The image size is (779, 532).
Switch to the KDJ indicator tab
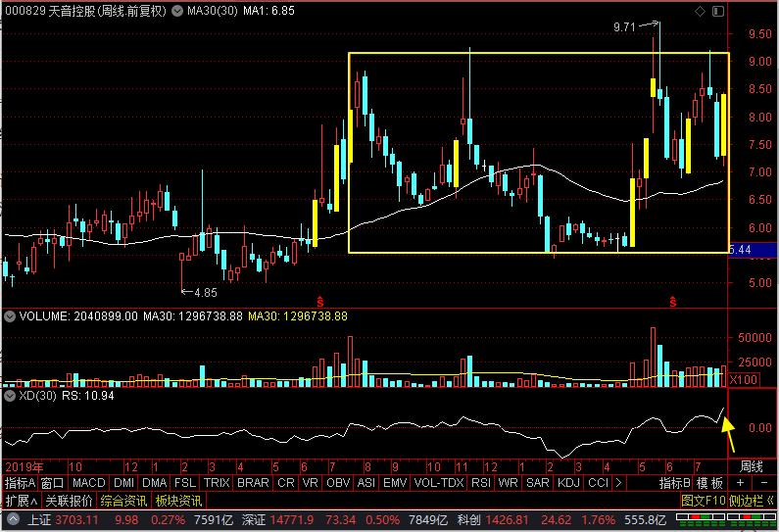(x=567, y=483)
